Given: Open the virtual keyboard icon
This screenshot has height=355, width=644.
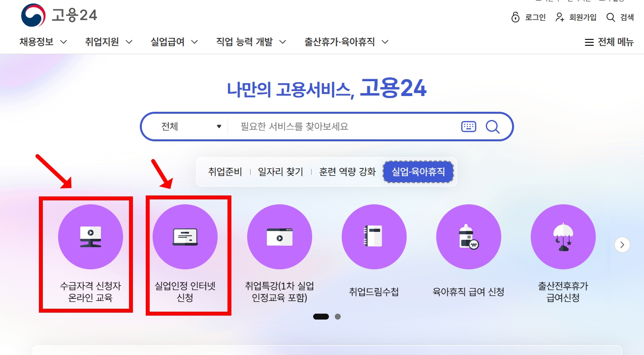Looking at the screenshot, I should click(x=469, y=127).
